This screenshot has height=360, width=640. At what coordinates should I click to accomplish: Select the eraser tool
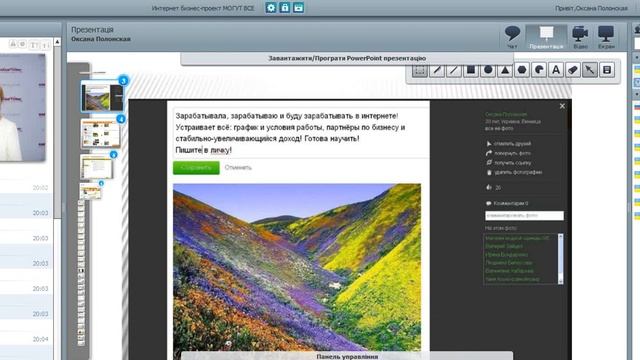pos(573,70)
